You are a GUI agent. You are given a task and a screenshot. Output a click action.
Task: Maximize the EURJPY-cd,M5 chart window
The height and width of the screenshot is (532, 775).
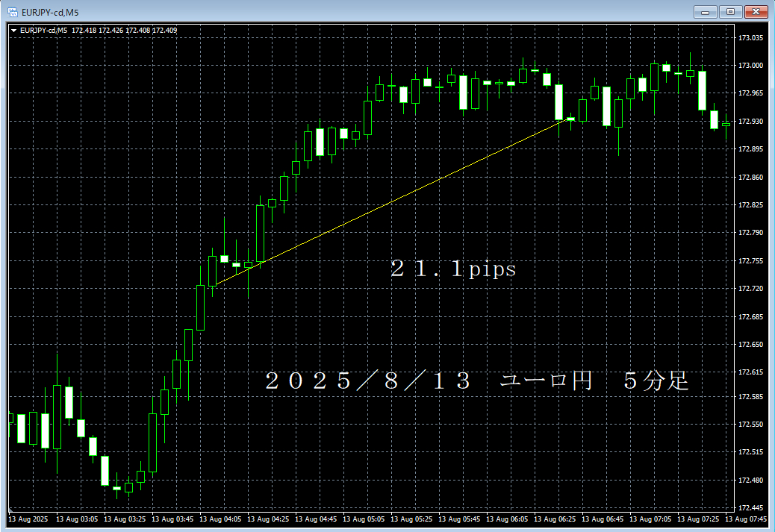(x=730, y=12)
